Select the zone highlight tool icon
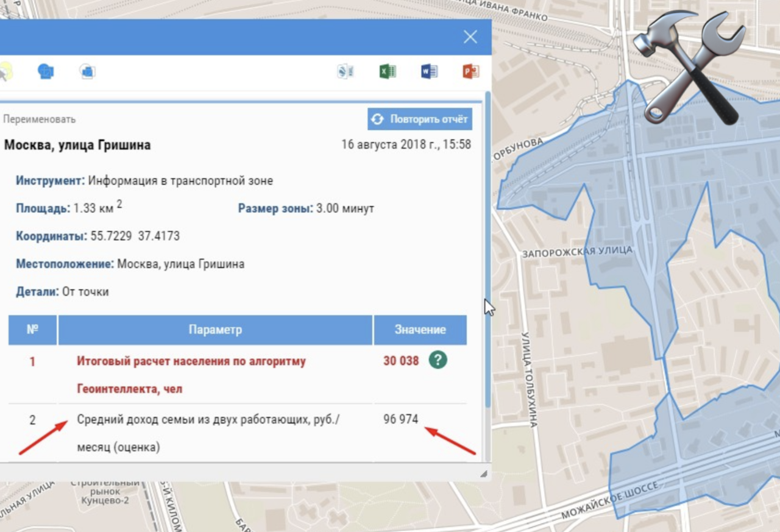 click(x=47, y=71)
